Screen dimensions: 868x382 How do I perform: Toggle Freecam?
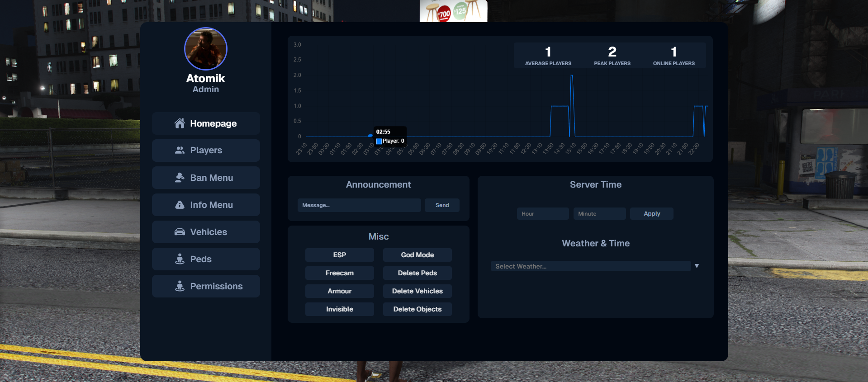[340, 273]
